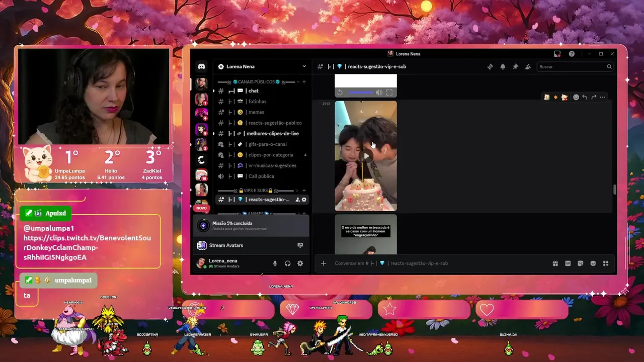Open the gift icon in the message bar
This screenshot has height=362, width=644.
(x=555, y=263)
